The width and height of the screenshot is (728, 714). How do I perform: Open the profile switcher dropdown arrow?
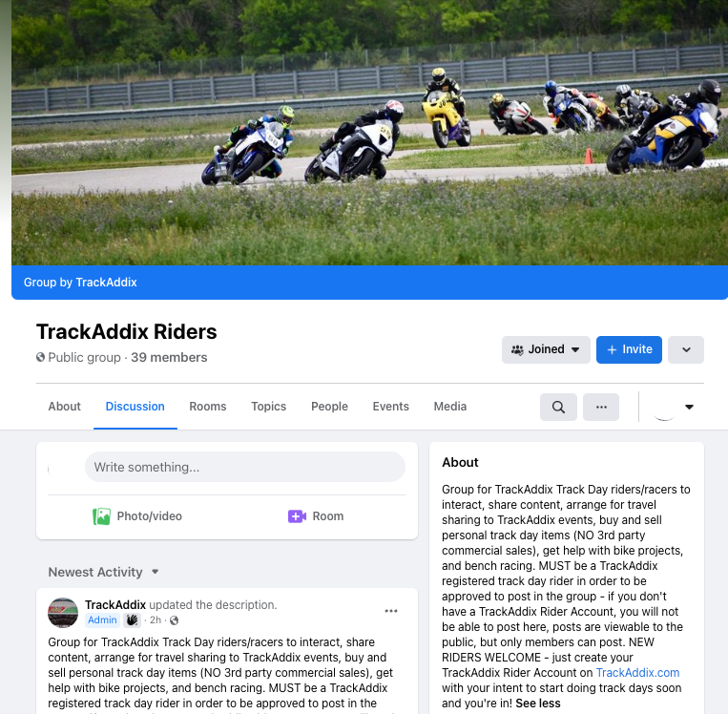pos(689,407)
